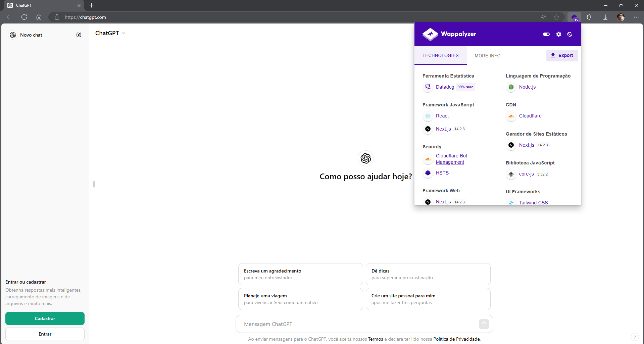Click the send message arrow button

tap(484, 324)
